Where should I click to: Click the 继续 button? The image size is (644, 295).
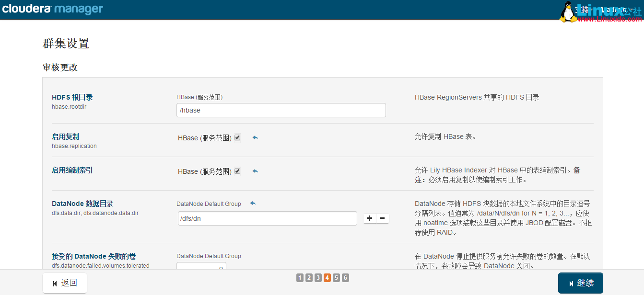click(580, 283)
